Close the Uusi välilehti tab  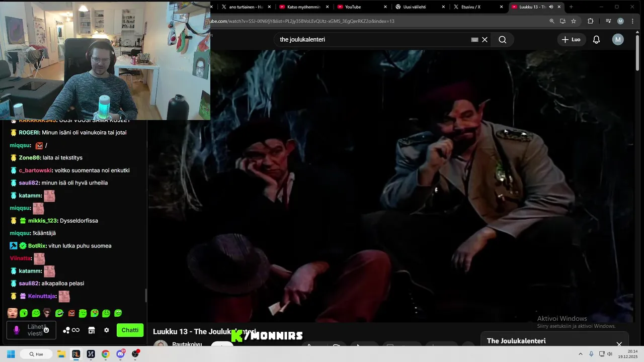point(443,7)
